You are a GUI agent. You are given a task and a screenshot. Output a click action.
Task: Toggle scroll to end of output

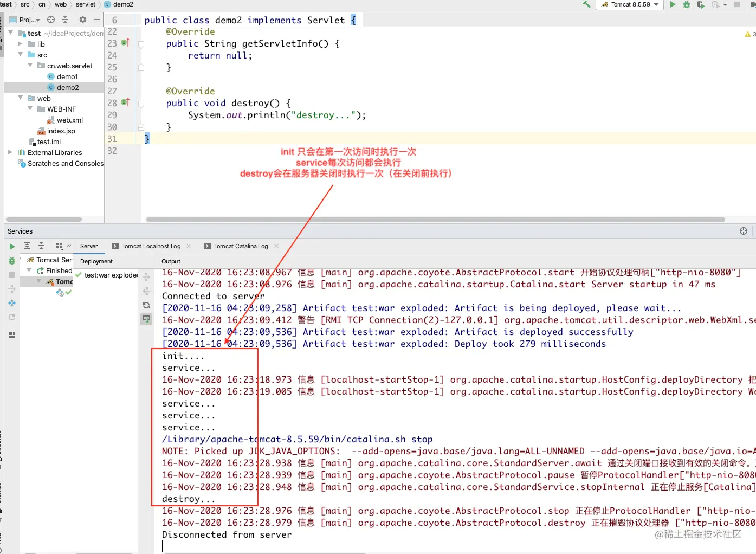146,319
